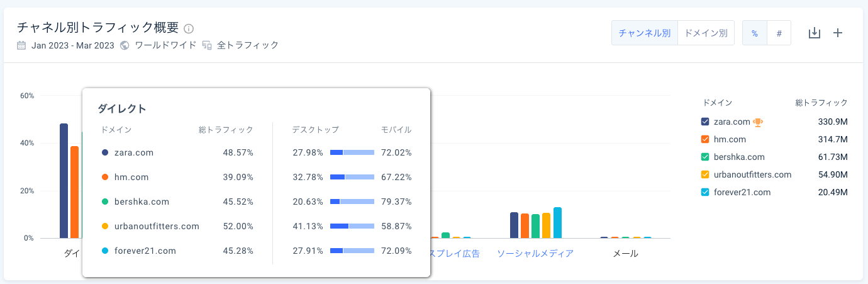Click the bershka.com desktop/mobile split bar

coord(352,202)
